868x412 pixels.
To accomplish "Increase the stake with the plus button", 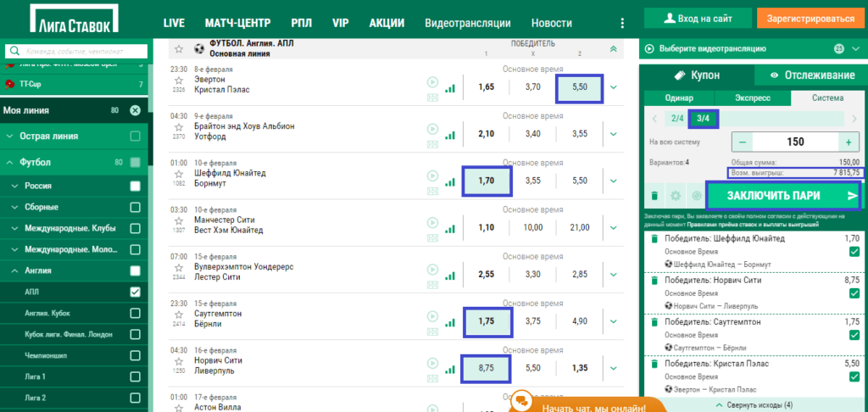I will 847,142.
